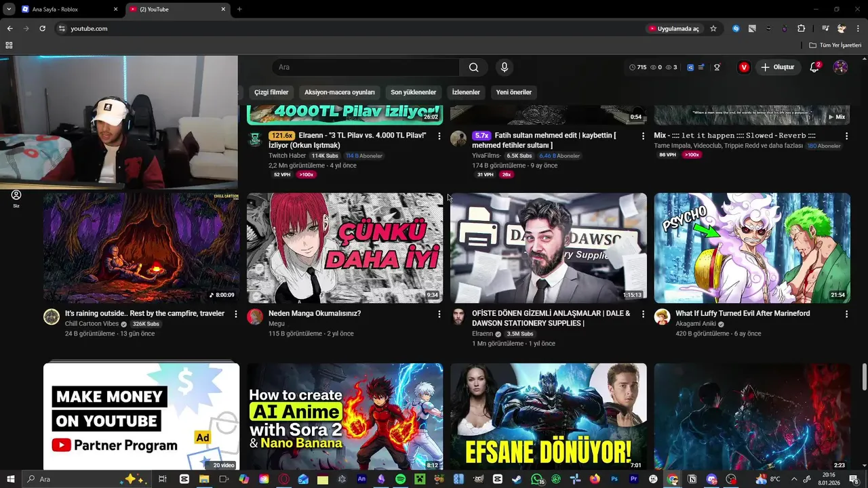Screen dimensions: 868x488
Task: Click the YouTube search magnifier button
Action: click(x=473, y=67)
